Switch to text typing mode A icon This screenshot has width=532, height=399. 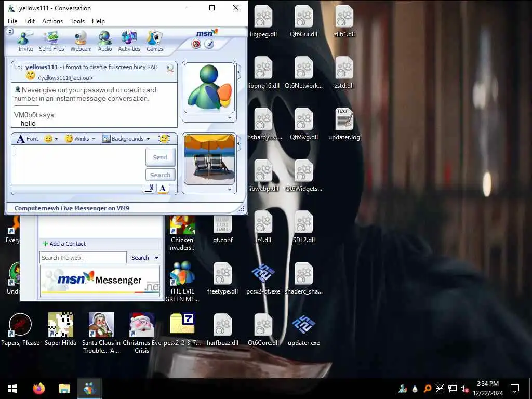(x=163, y=189)
